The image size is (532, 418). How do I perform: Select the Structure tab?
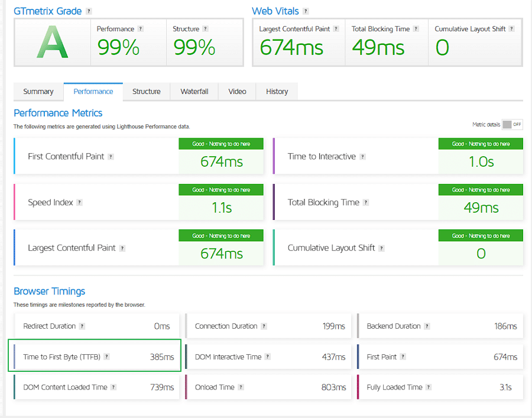click(x=146, y=92)
